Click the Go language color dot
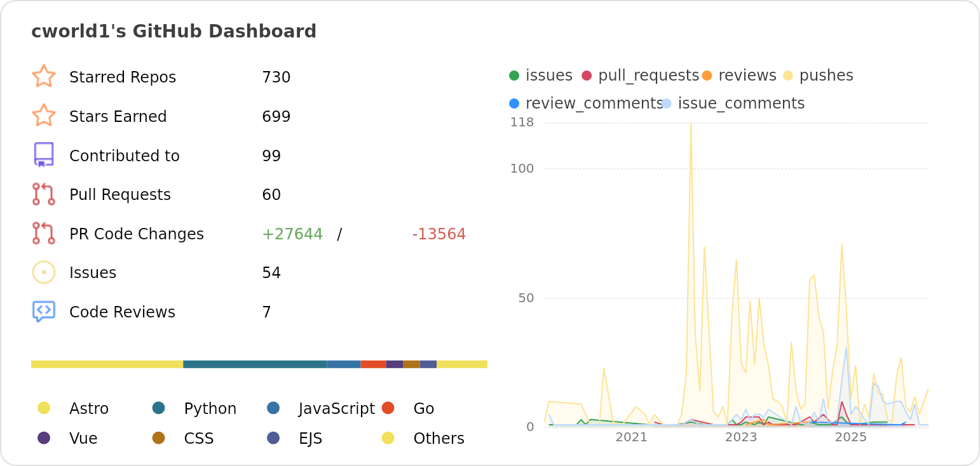The image size is (980, 466). [388, 408]
